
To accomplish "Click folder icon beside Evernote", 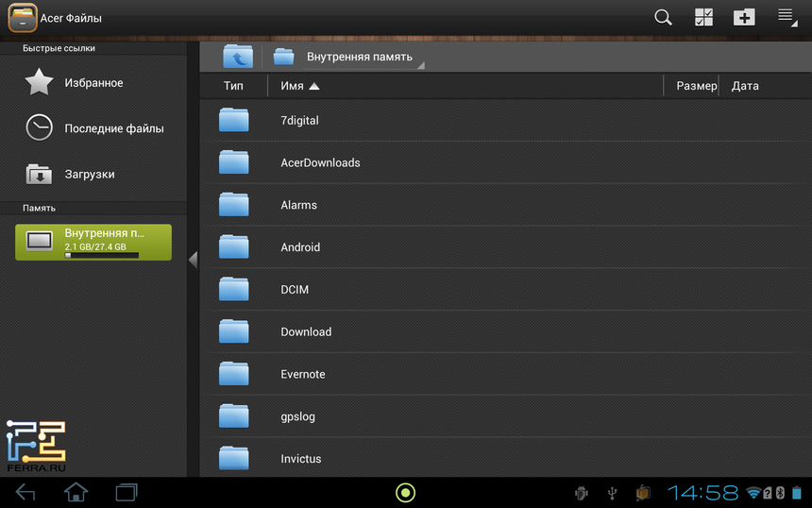I will pos(233,373).
